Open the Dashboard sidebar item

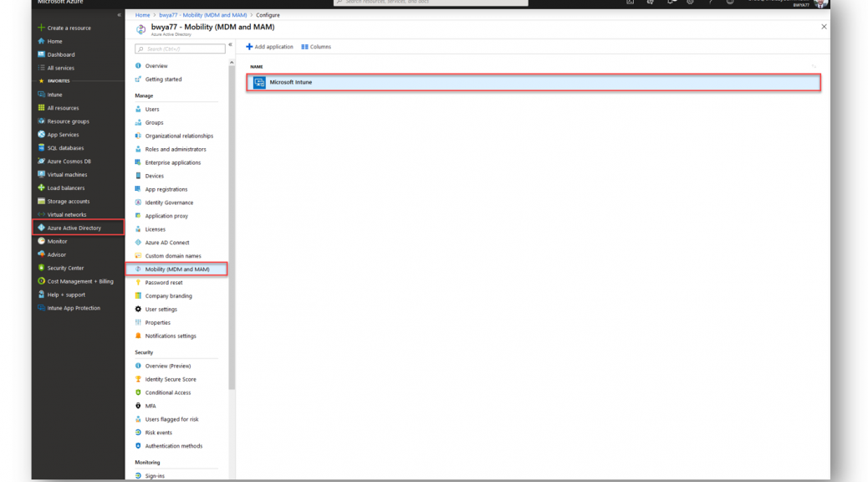[61, 54]
